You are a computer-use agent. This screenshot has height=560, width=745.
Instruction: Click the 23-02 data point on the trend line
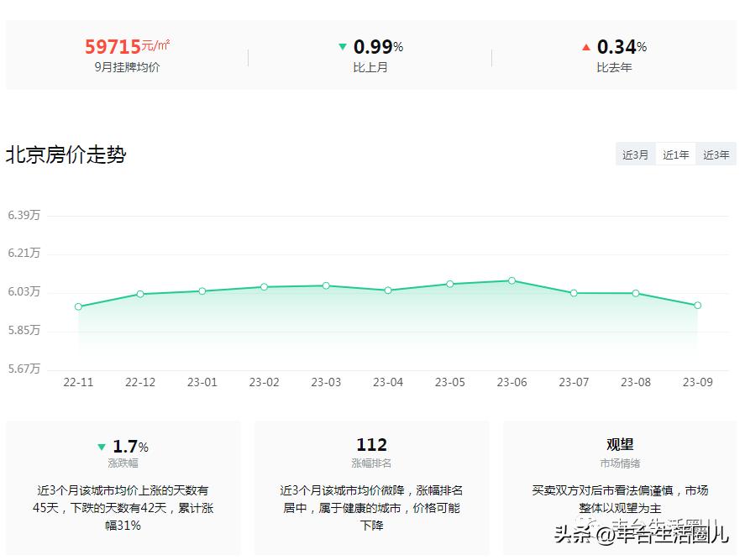264,286
